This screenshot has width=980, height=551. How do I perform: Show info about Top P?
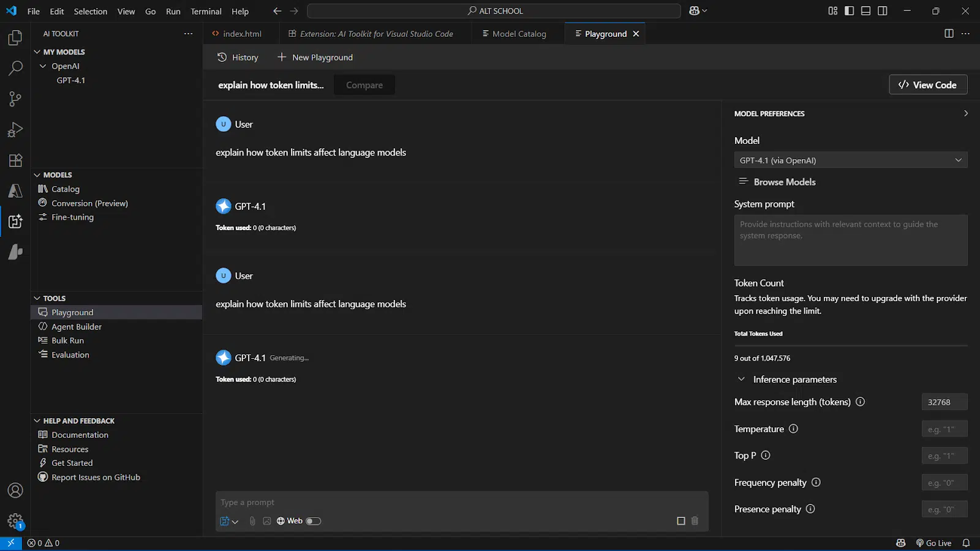tap(765, 455)
